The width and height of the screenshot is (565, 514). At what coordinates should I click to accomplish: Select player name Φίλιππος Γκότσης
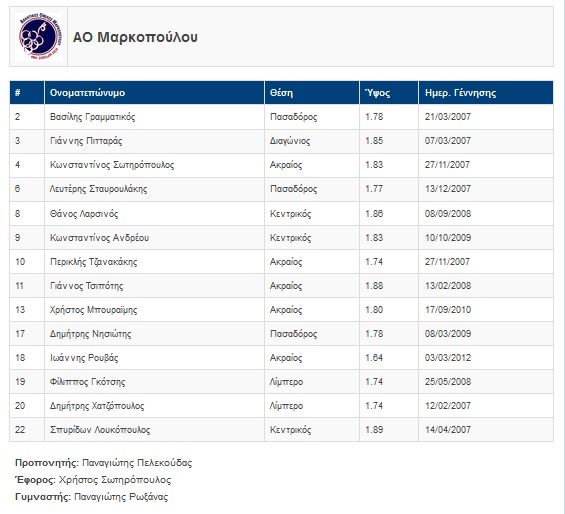coord(88,382)
